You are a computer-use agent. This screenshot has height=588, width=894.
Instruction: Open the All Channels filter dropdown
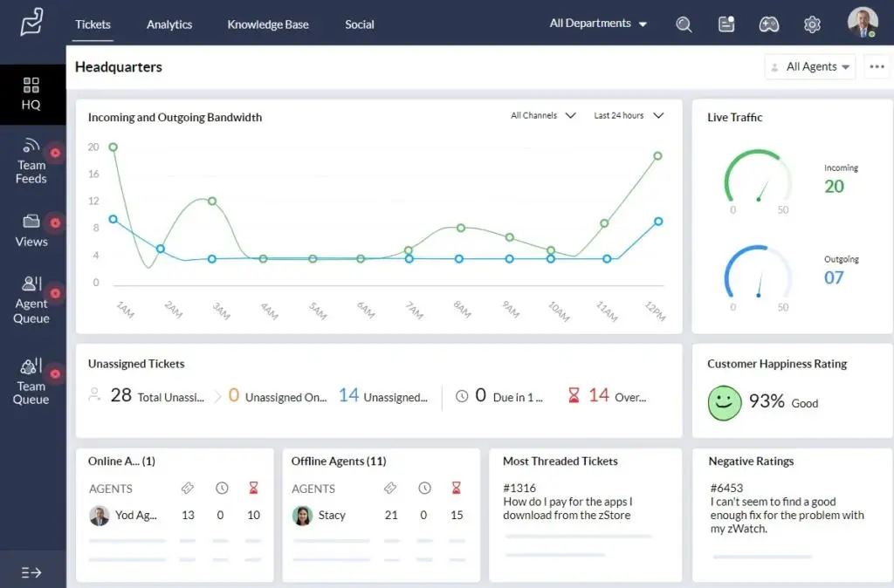click(542, 114)
